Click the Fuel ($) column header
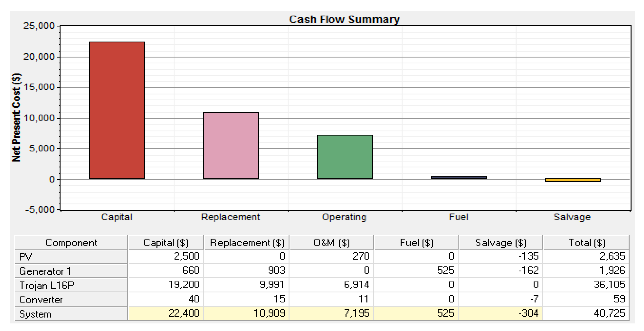The height and width of the screenshot is (331, 644). 416,243
